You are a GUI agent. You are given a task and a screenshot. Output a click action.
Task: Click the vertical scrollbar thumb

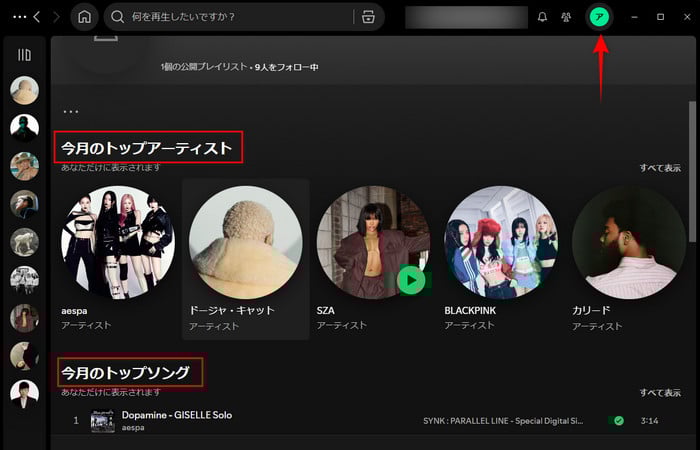(692, 172)
